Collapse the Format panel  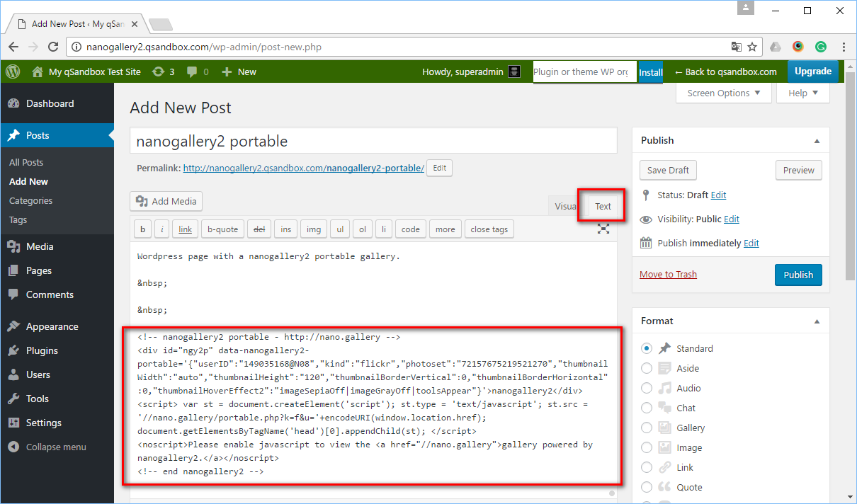pyautogui.click(x=817, y=321)
